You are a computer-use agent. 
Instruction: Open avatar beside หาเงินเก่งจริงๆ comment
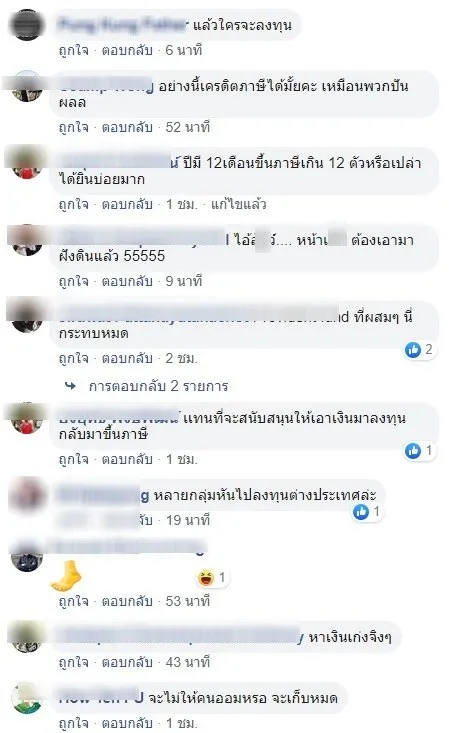[27, 636]
